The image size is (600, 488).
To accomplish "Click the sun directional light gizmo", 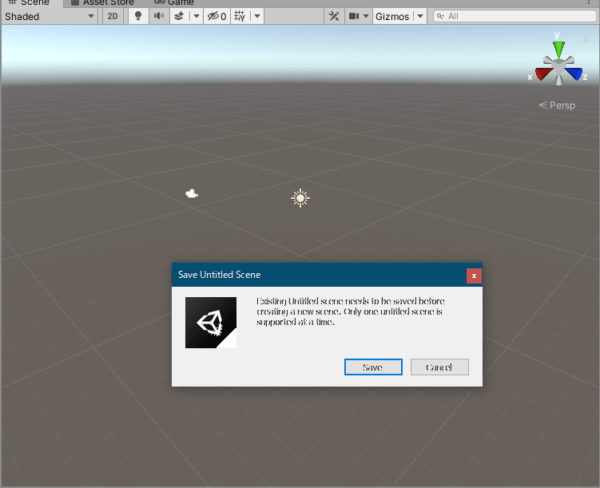I will click(x=300, y=198).
